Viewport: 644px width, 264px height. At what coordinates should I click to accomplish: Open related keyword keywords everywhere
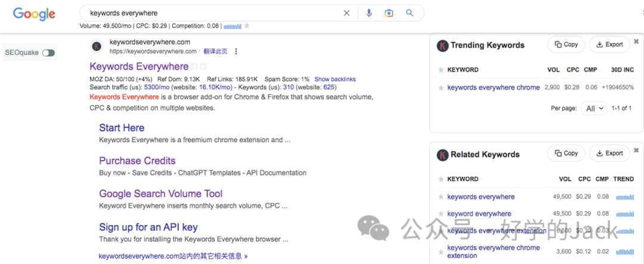(x=481, y=197)
